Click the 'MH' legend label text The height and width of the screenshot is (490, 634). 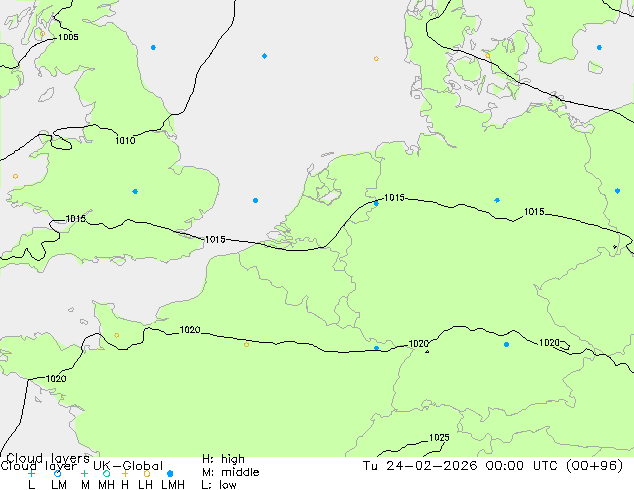point(106,485)
